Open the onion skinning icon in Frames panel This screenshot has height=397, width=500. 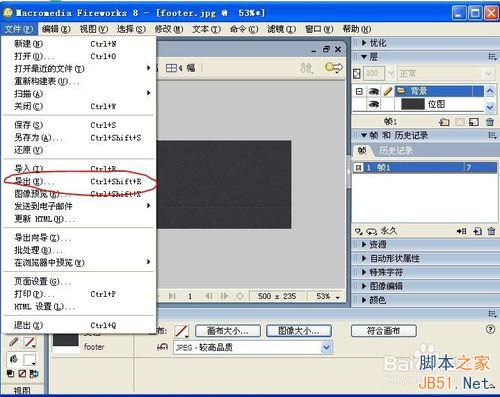[x=359, y=231]
